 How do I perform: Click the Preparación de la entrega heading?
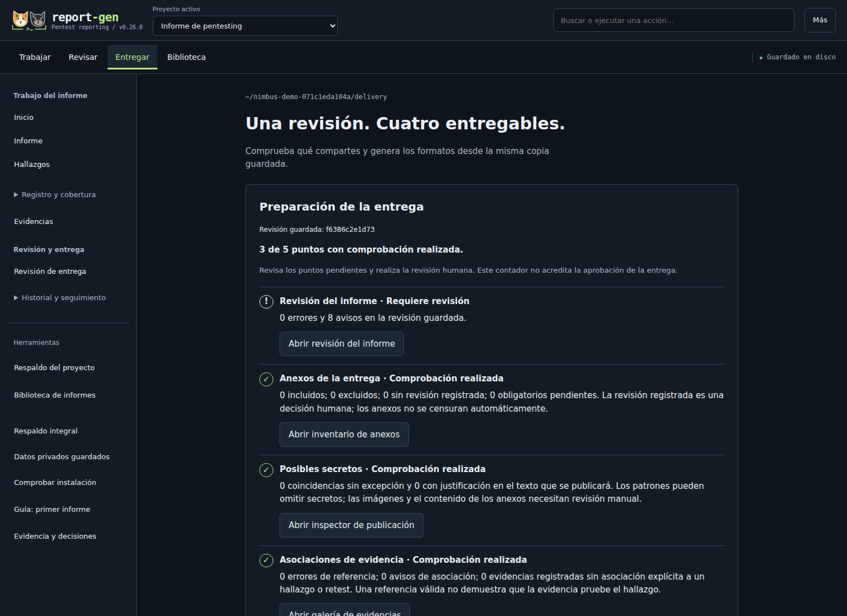(x=342, y=207)
